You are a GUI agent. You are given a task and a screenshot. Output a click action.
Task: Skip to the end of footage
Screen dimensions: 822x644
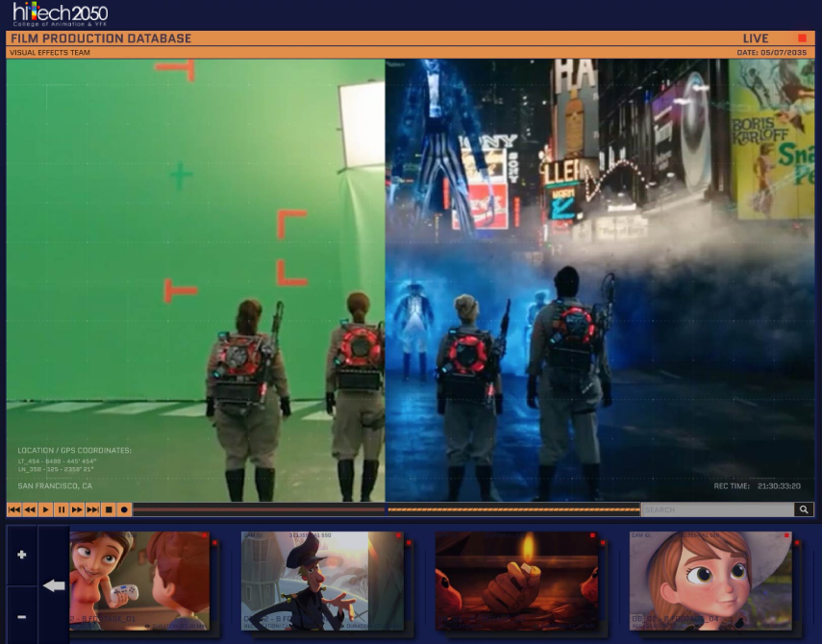[93, 509]
